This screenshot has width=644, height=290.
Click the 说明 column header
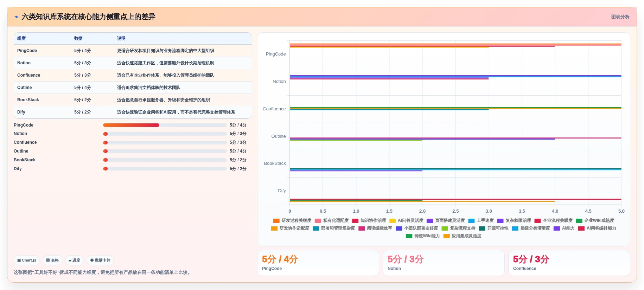point(121,38)
